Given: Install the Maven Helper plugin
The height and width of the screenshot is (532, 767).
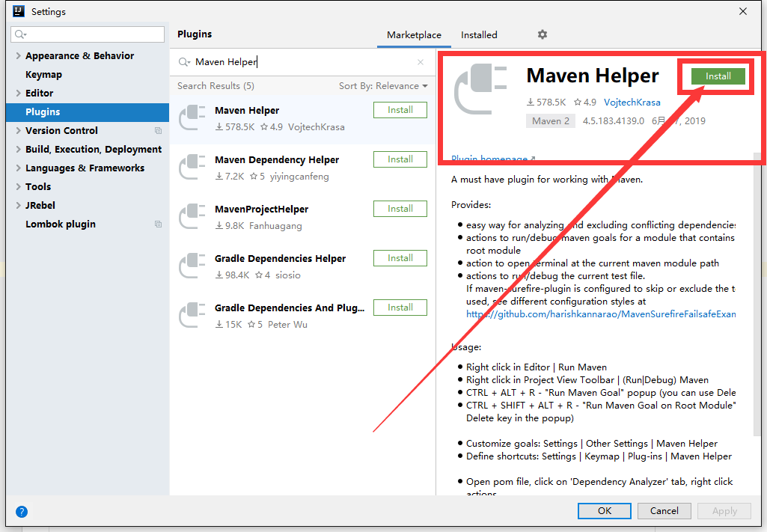Looking at the screenshot, I should (x=716, y=76).
